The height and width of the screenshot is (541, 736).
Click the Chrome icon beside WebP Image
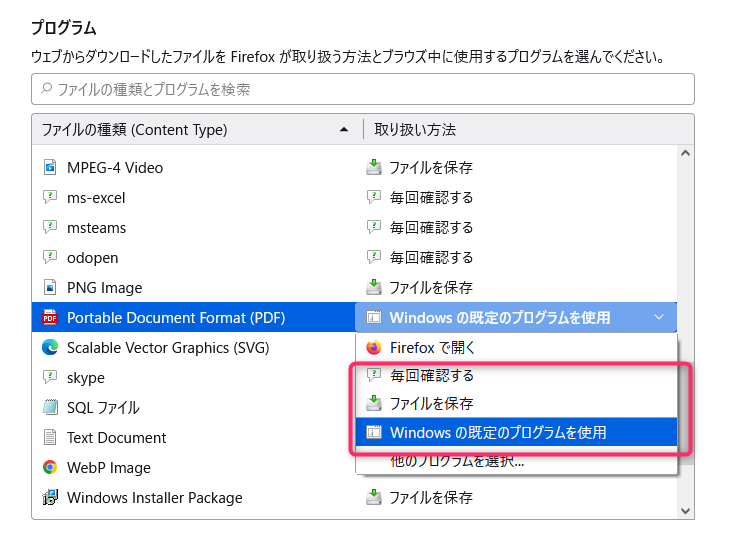[50, 467]
